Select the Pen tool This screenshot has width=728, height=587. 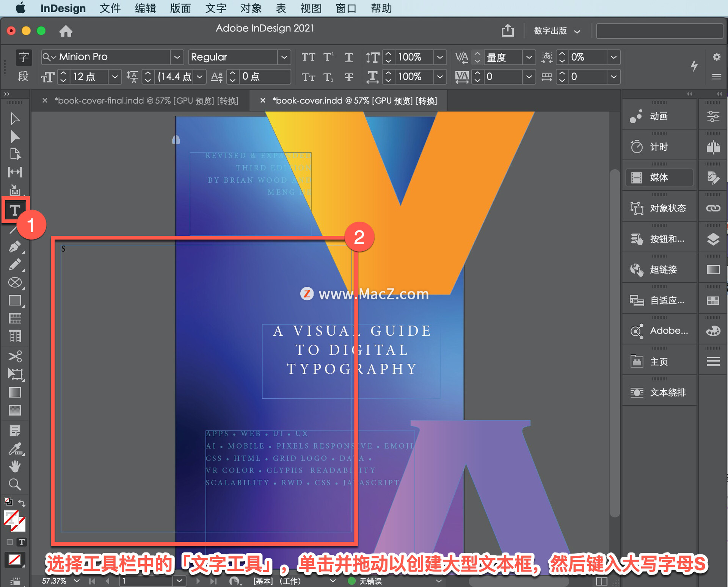pyautogui.click(x=15, y=247)
